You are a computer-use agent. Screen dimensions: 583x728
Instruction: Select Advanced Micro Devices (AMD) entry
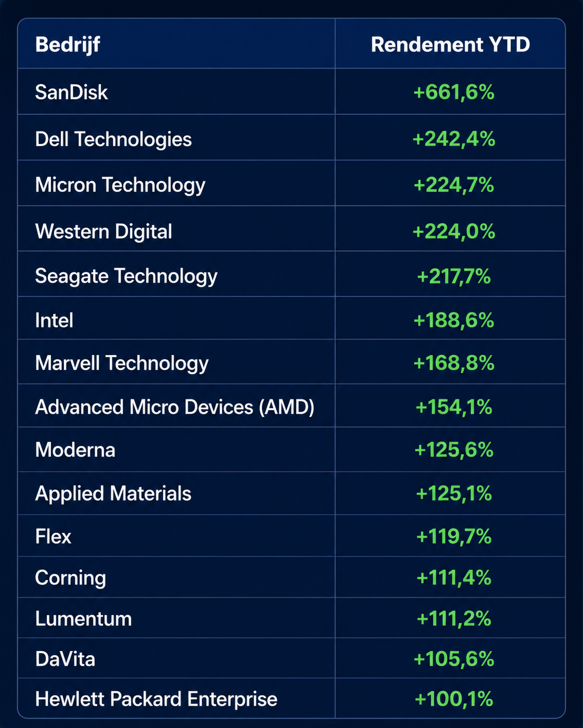175,407
